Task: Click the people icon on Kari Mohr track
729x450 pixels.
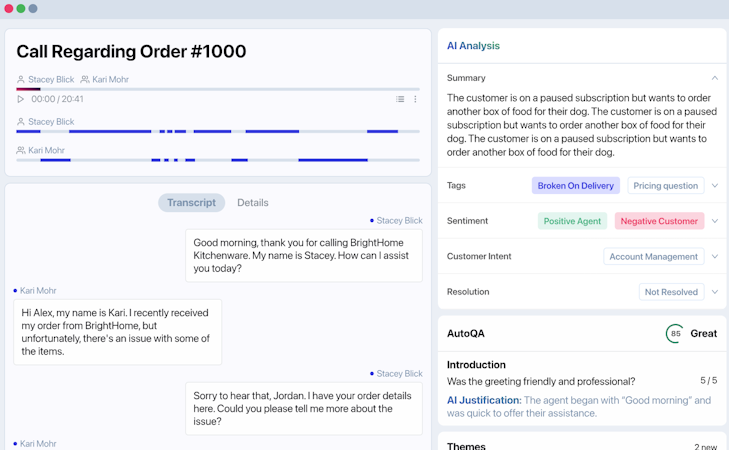Action: tap(21, 151)
